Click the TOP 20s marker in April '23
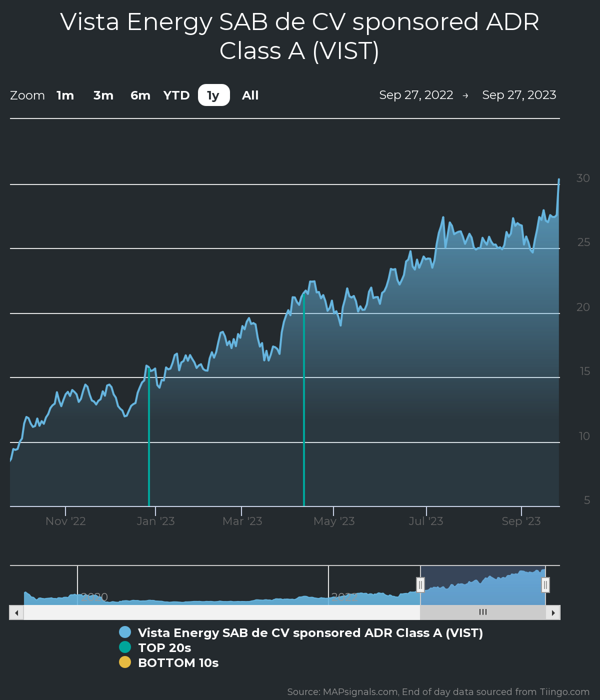The width and height of the screenshot is (600, 700). tap(304, 400)
